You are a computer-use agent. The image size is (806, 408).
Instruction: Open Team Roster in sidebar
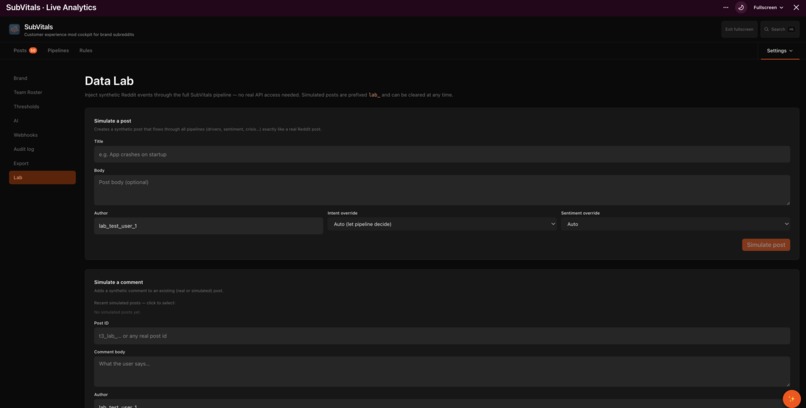pyautogui.click(x=42, y=92)
